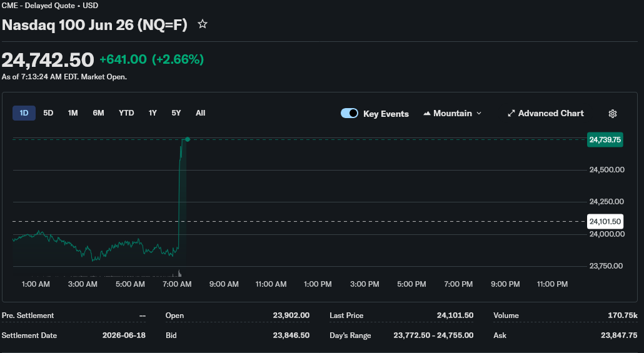Click the 24,739.75 current price label
The image size is (644, 353).
point(605,139)
